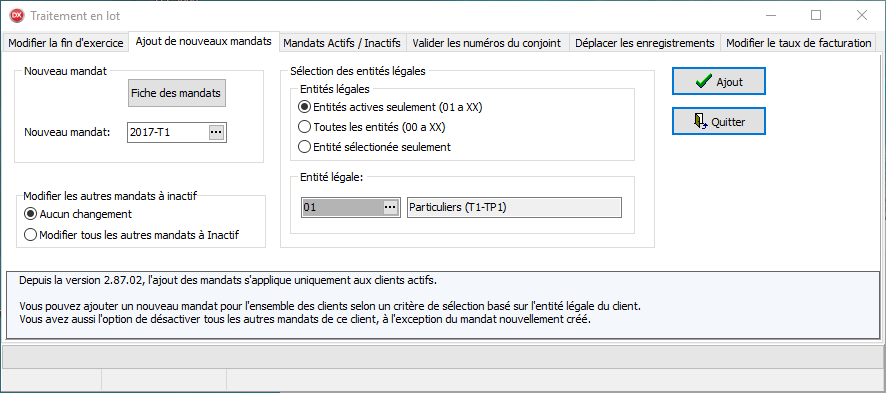
Task: Open the Entité légale ellipsis lookup
Action: tap(390, 207)
